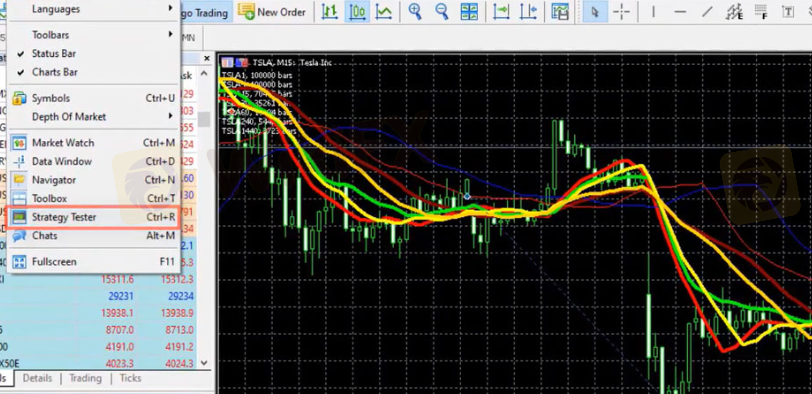Click the zoom out magnifier icon
The height and width of the screenshot is (394, 812).
tap(442, 11)
